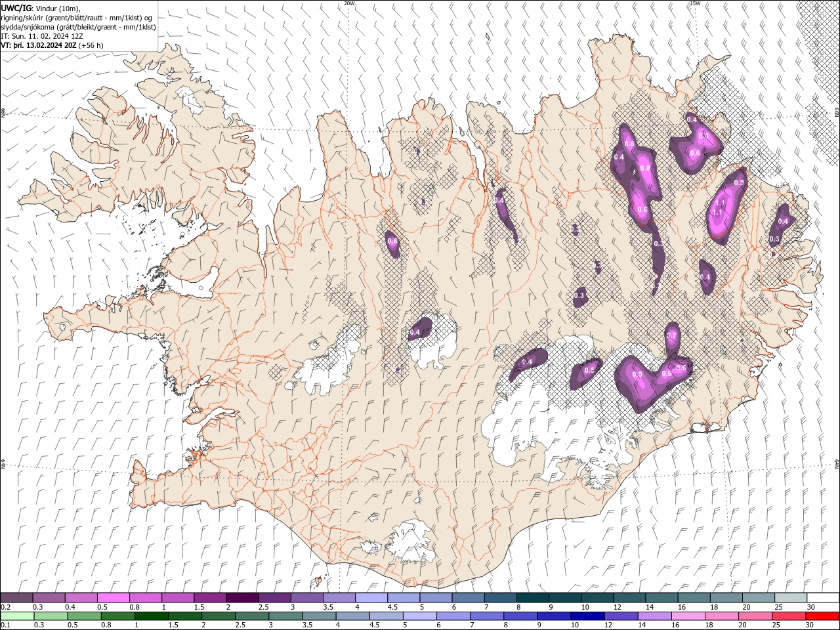The height and width of the screenshot is (630, 840).
Task: Click the '0.1' label under the rain legend
Action: tap(6, 625)
